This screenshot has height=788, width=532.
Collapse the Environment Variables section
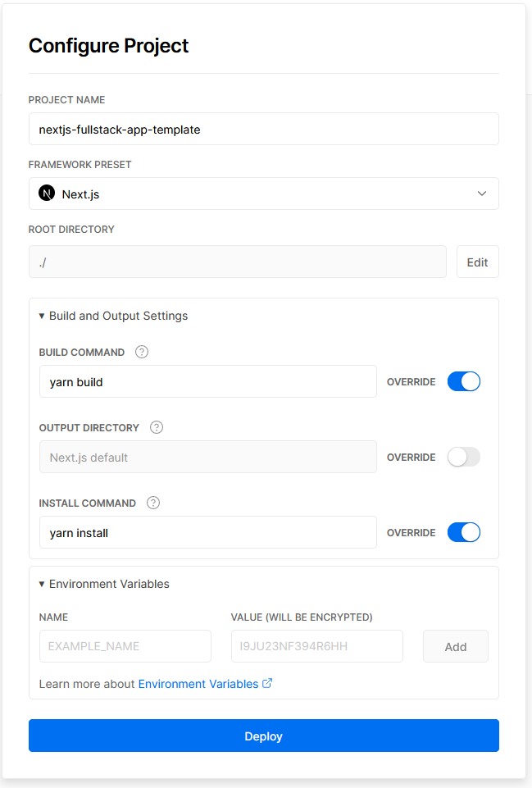point(104,584)
